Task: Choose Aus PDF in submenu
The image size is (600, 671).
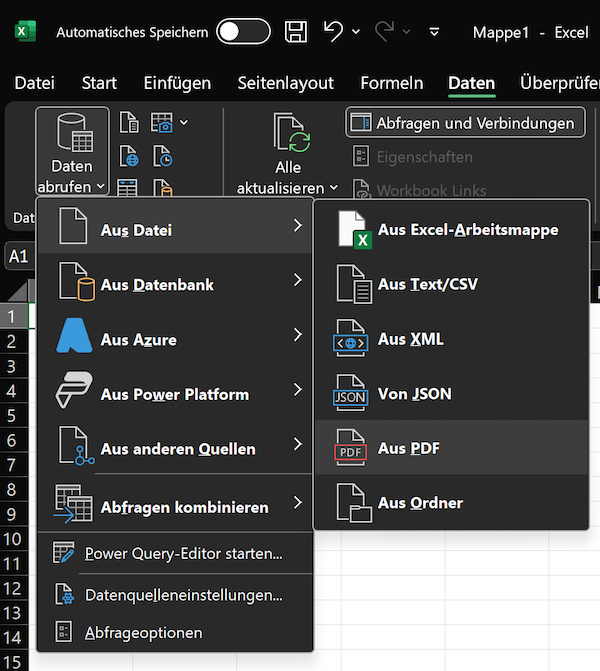Action: click(x=451, y=448)
